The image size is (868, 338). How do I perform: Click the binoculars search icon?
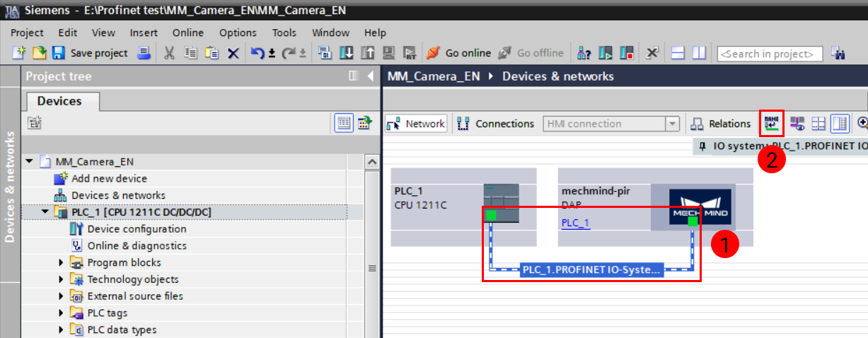[839, 53]
